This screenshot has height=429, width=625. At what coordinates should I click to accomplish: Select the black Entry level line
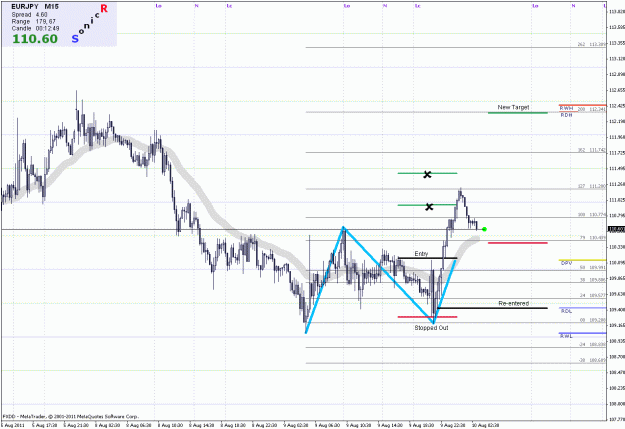[427, 258]
